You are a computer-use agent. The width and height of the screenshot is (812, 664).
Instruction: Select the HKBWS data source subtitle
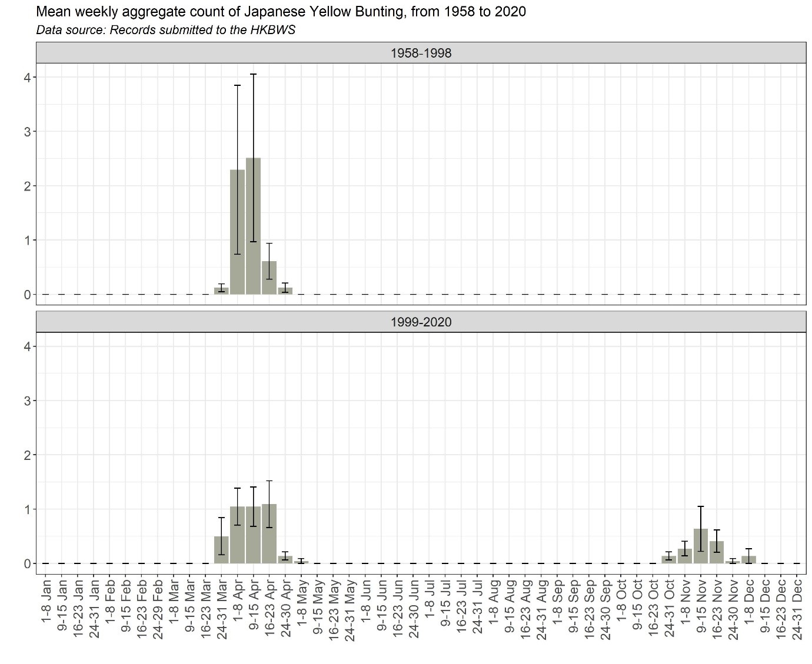pos(165,30)
